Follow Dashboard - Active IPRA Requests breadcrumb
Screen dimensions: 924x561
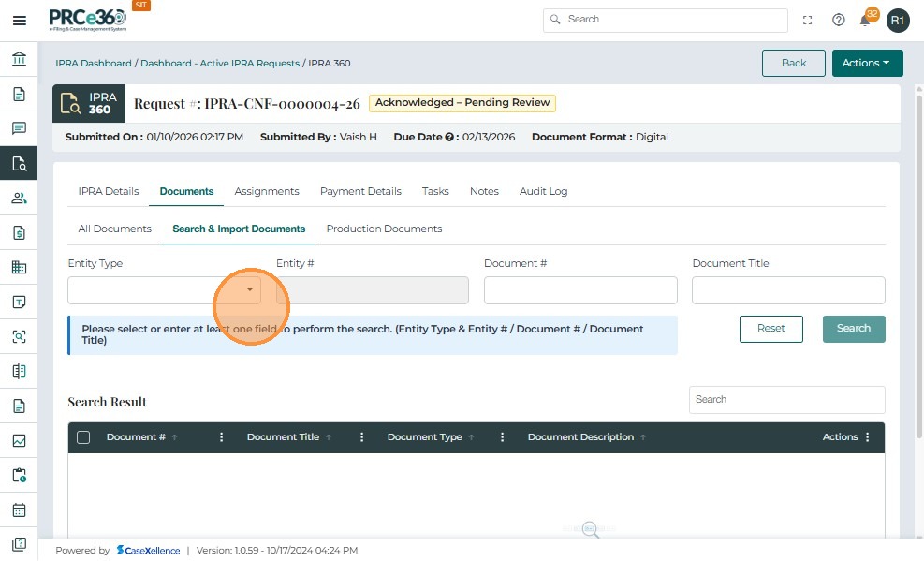coord(220,63)
